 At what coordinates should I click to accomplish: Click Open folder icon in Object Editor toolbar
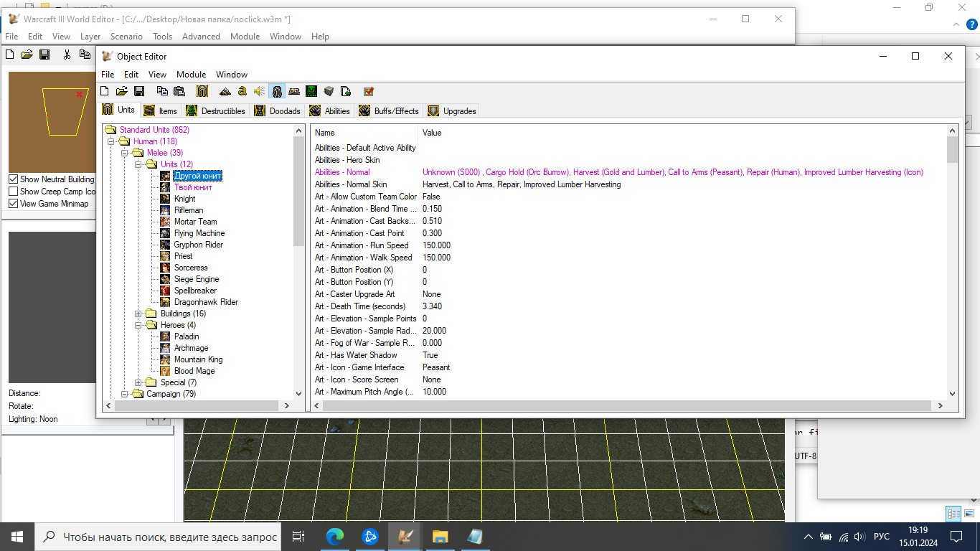click(122, 91)
